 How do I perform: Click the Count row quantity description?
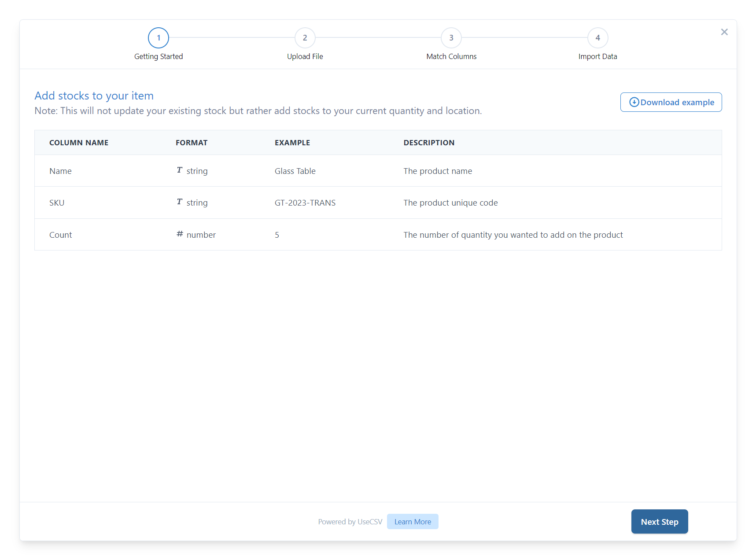tap(513, 235)
